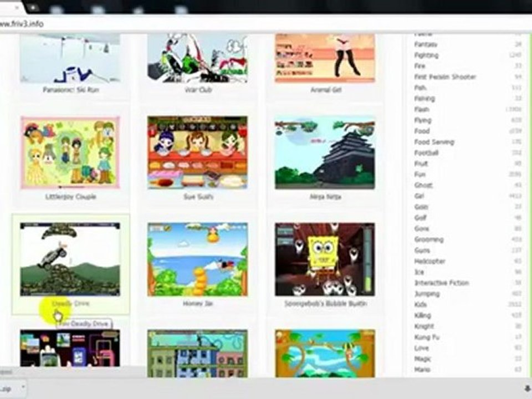
Task: Expand the .zip download options arrow
Action: tap(23, 387)
